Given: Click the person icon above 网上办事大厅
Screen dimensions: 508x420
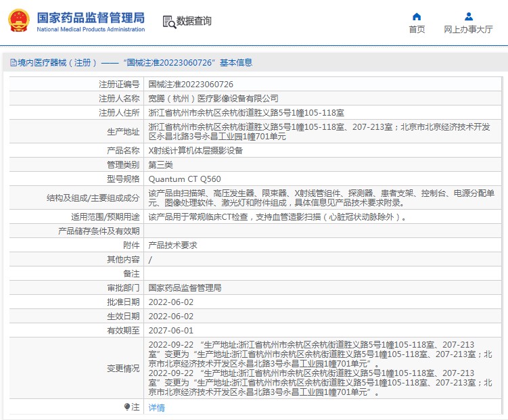Looking at the screenshot, I should 468,16.
